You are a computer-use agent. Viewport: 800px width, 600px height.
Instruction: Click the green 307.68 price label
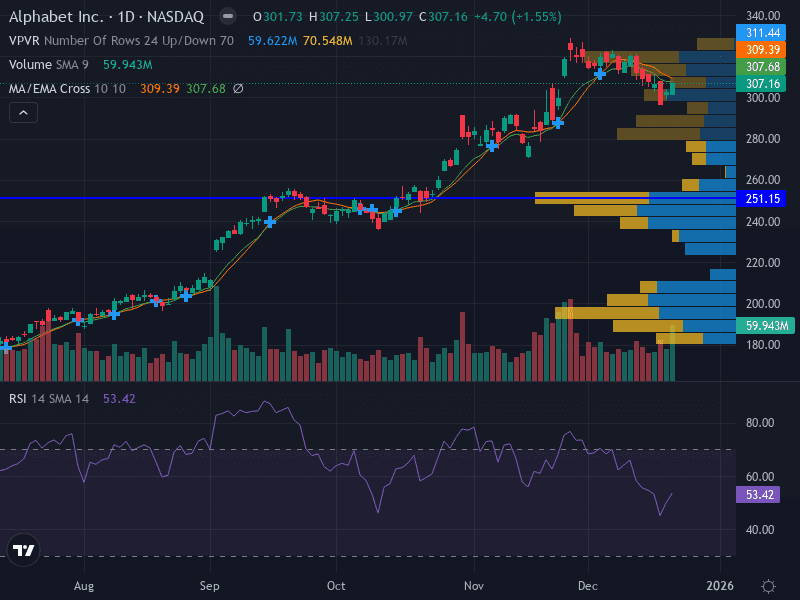coord(761,66)
